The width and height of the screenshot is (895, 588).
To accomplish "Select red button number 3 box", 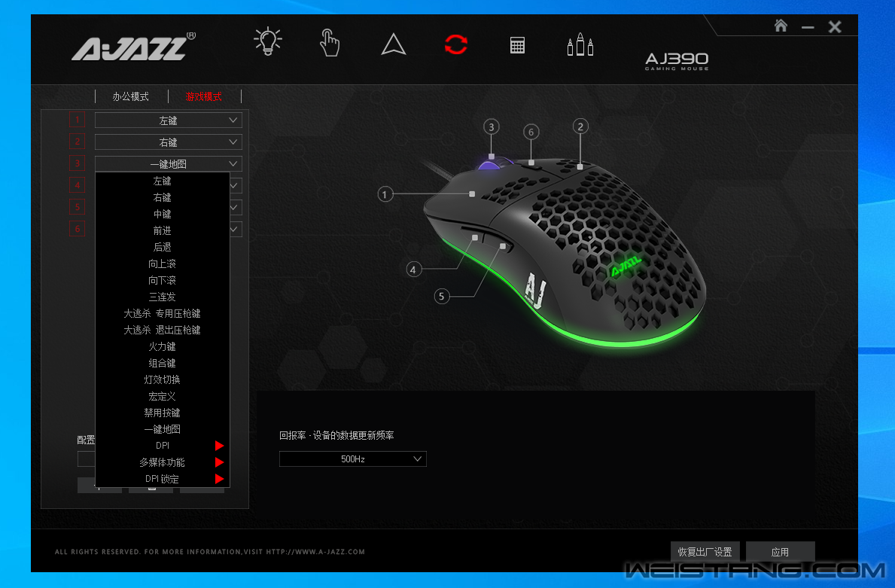I will 77,163.
